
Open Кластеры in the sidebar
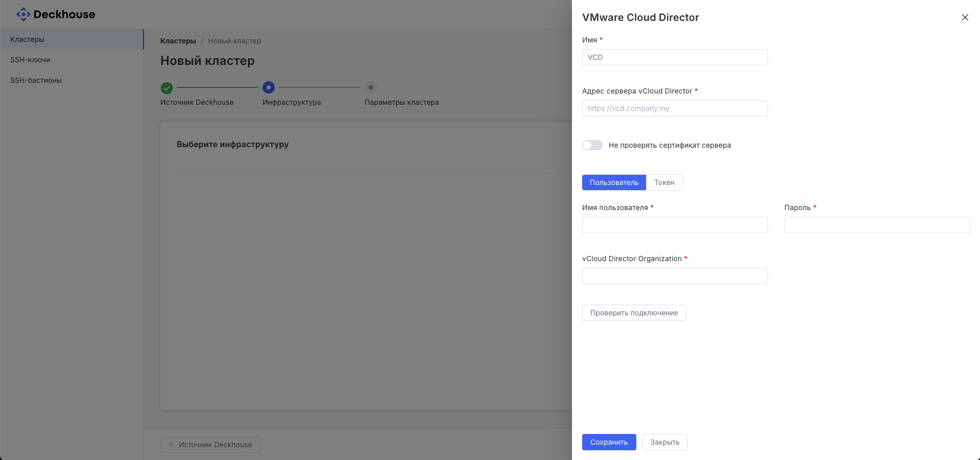71,39
